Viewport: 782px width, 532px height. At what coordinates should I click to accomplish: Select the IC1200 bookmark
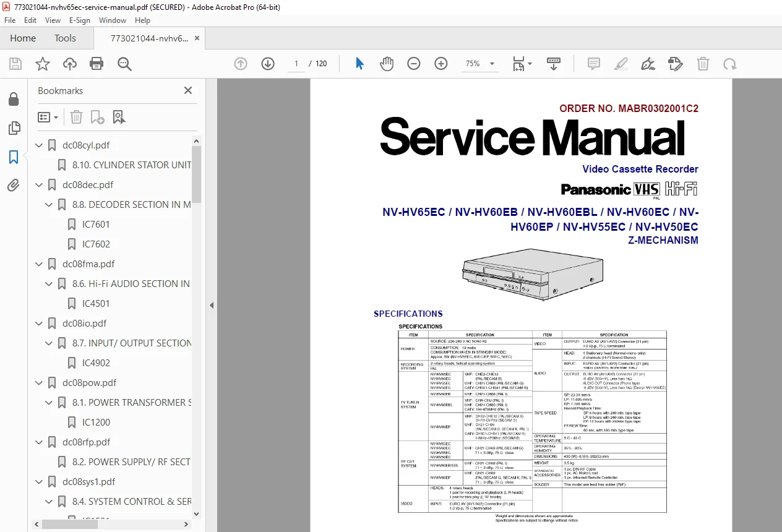(x=96, y=423)
